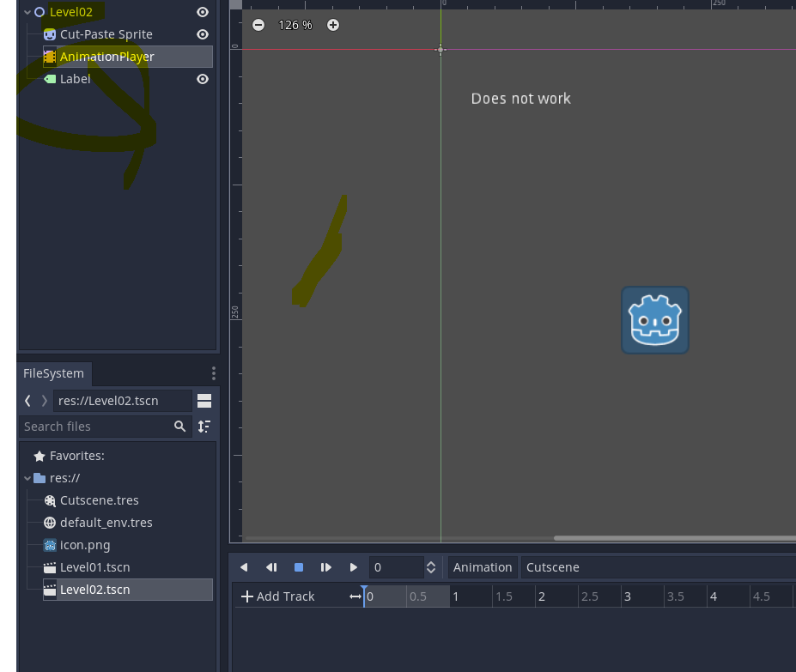796x672 pixels.
Task: Open the search files field magnifier
Action: [180, 426]
